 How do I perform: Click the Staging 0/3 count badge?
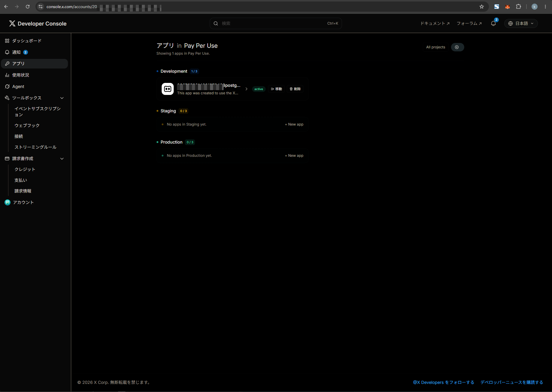click(184, 111)
